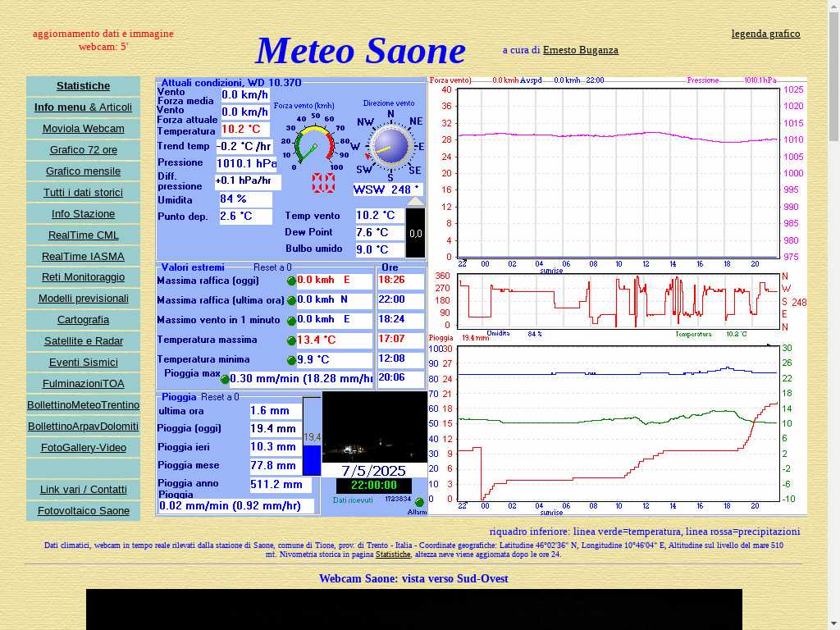Click the green 22:00:00 clock display
The height and width of the screenshot is (630, 840).
coord(374,486)
